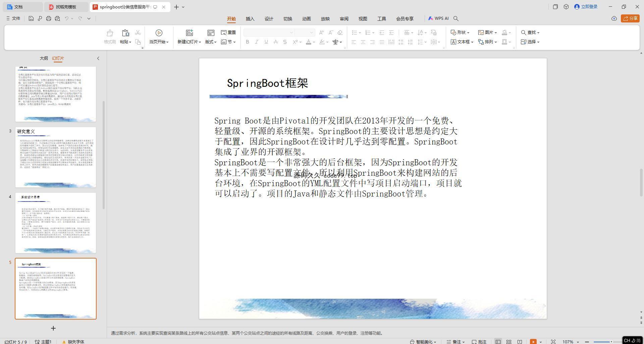
Task: Toggle Bold formatting
Action: pyautogui.click(x=248, y=42)
